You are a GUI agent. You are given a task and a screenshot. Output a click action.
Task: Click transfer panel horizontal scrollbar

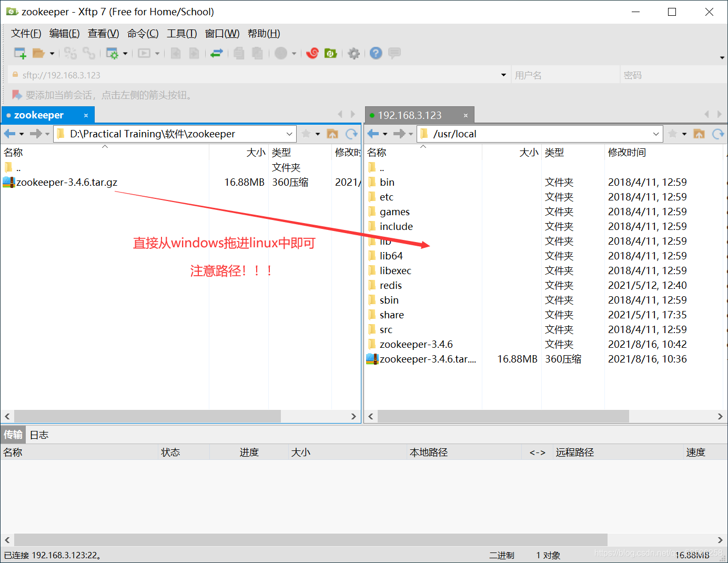pos(310,540)
